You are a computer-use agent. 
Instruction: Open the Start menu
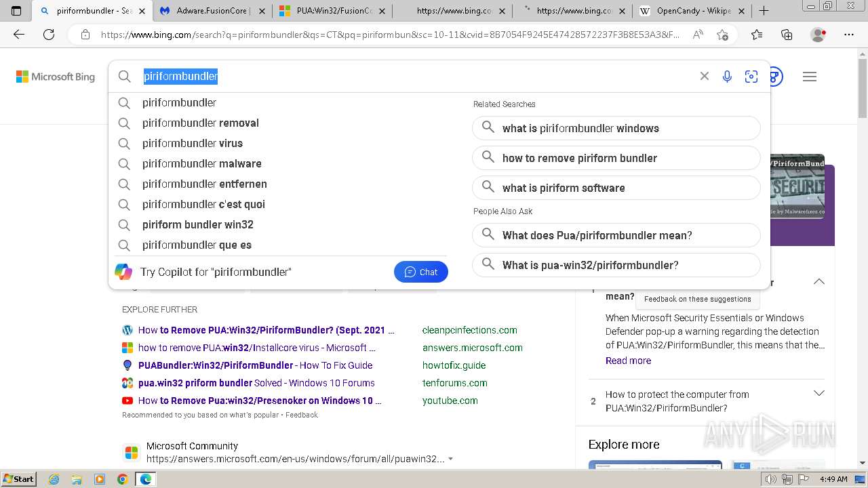[18, 479]
